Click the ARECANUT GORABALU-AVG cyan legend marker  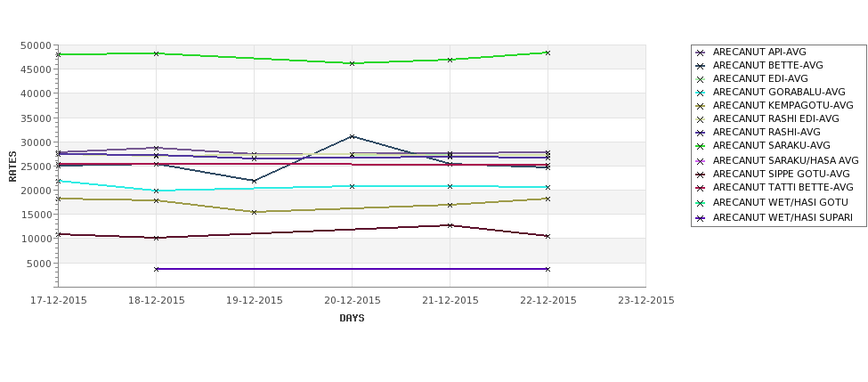[701, 93]
